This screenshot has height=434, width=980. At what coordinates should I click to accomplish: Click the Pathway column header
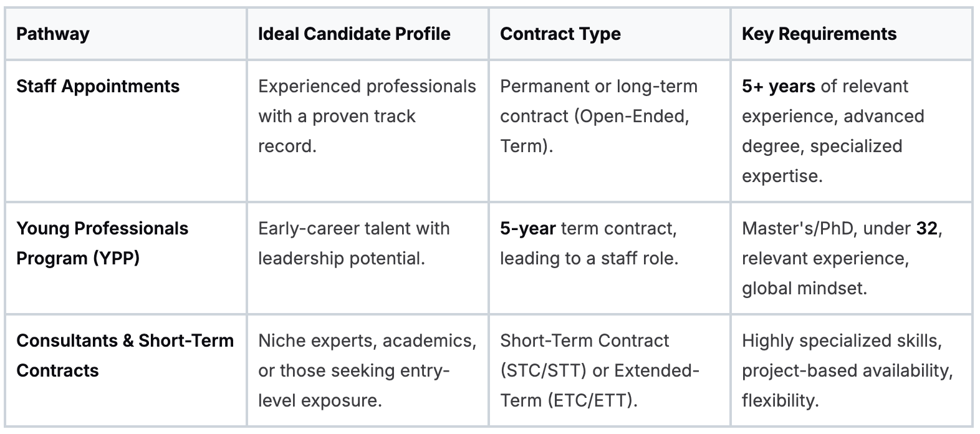(53, 34)
